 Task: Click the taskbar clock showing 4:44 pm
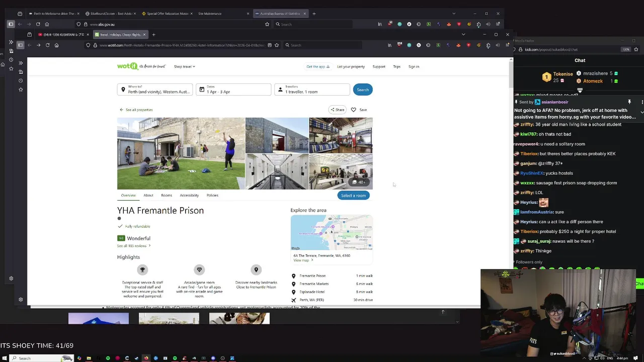pyautogui.click(x=622, y=358)
